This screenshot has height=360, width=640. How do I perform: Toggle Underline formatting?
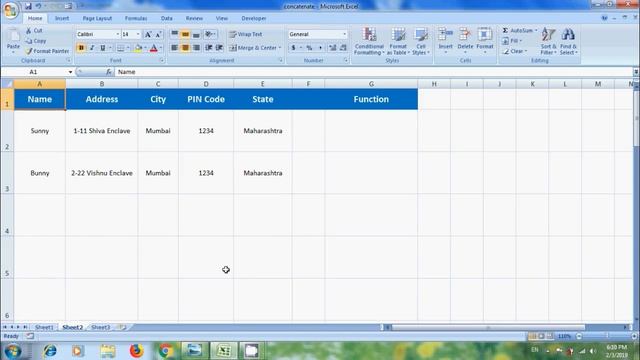[102, 48]
